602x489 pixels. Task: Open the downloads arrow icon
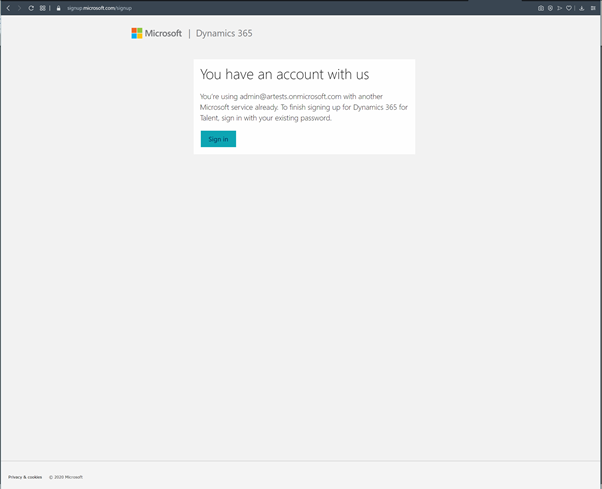point(582,8)
